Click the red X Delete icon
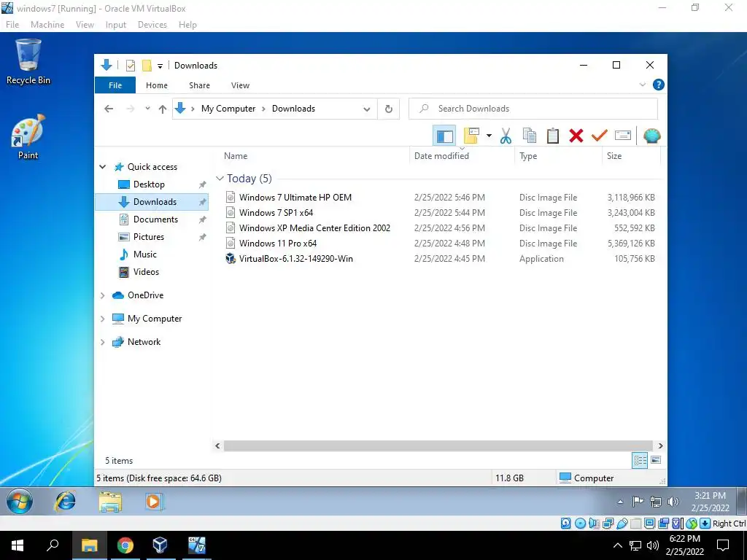This screenshot has height=560, width=747. click(x=576, y=136)
